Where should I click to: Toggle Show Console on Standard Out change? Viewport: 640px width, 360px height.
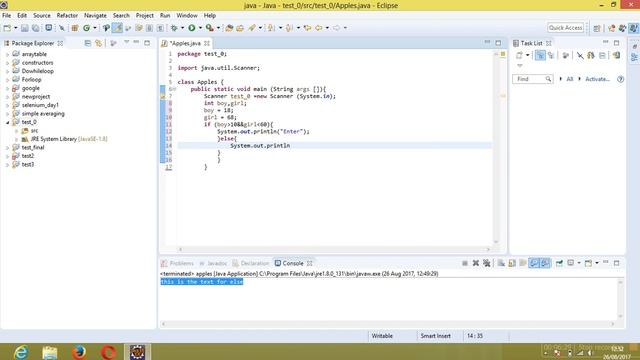click(534, 263)
